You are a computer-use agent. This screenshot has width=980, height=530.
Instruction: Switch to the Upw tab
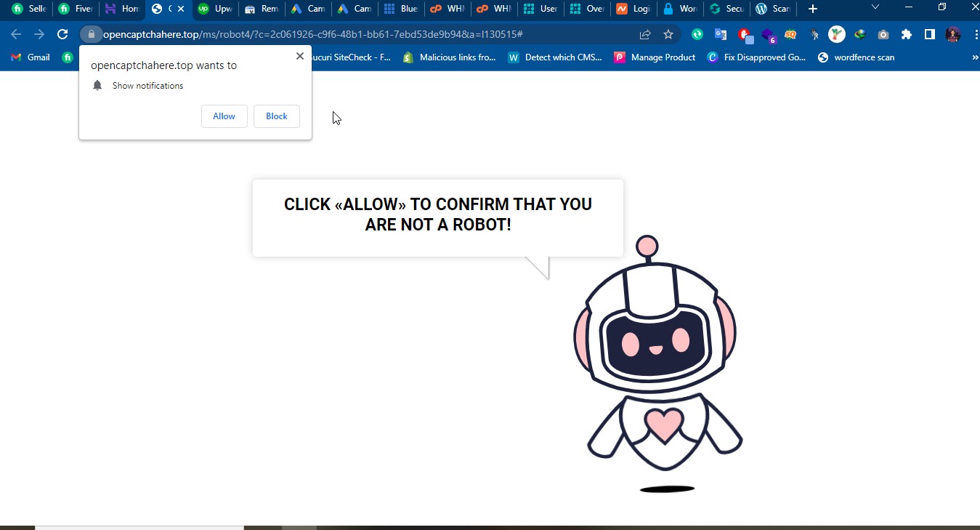click(x=215, y=9)
